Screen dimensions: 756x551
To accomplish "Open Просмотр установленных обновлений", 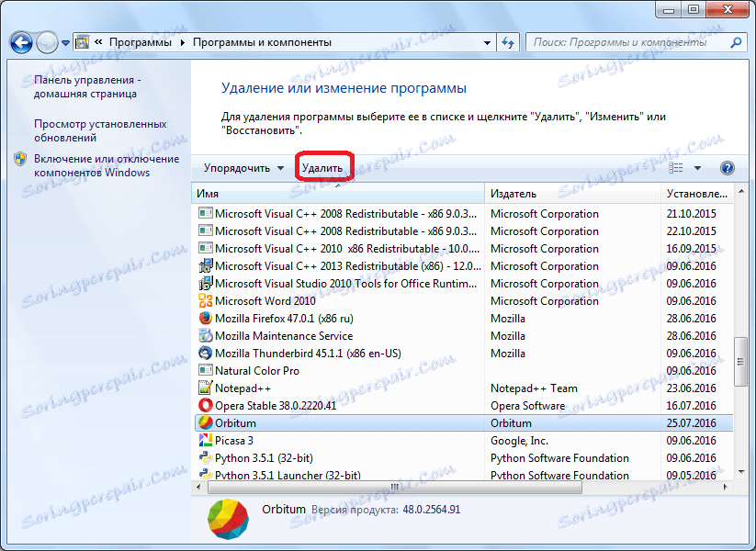I will (100, 130).
